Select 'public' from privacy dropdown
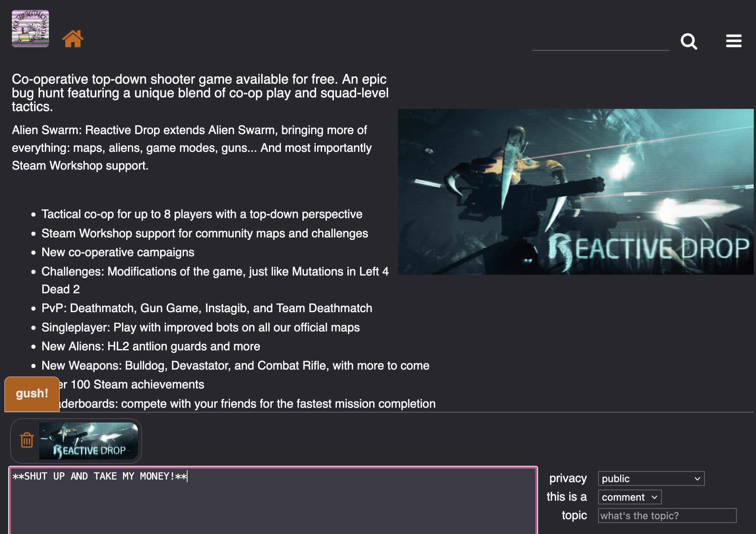This screenshot has height=534, width=756. 650,478
